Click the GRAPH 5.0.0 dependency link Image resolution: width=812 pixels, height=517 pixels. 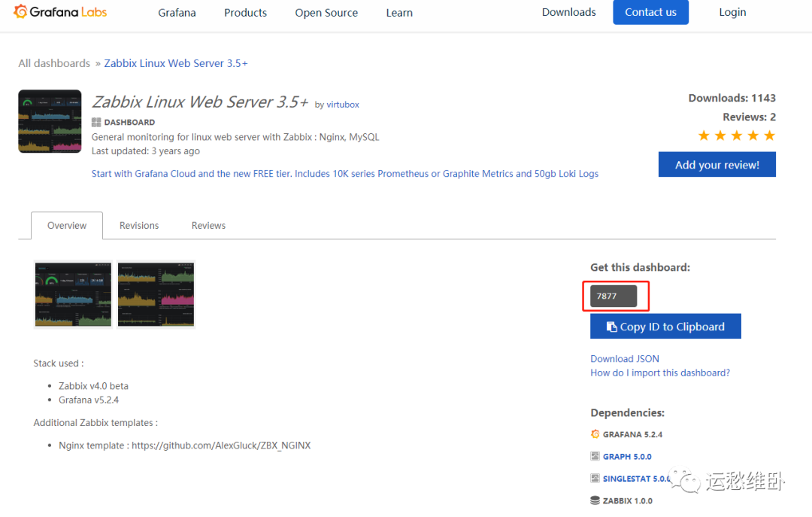tap(627, 456)
